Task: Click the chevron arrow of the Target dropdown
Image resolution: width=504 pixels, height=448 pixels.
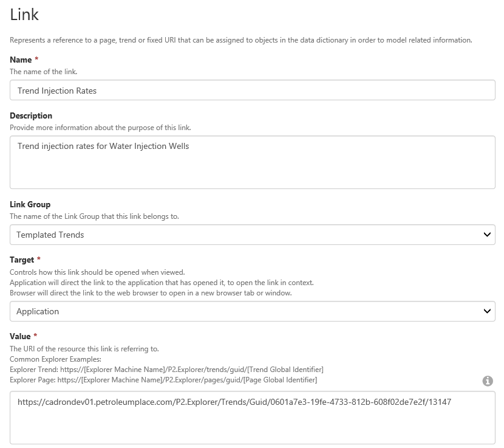Action: pyautogui.click(x=486, y=311)
